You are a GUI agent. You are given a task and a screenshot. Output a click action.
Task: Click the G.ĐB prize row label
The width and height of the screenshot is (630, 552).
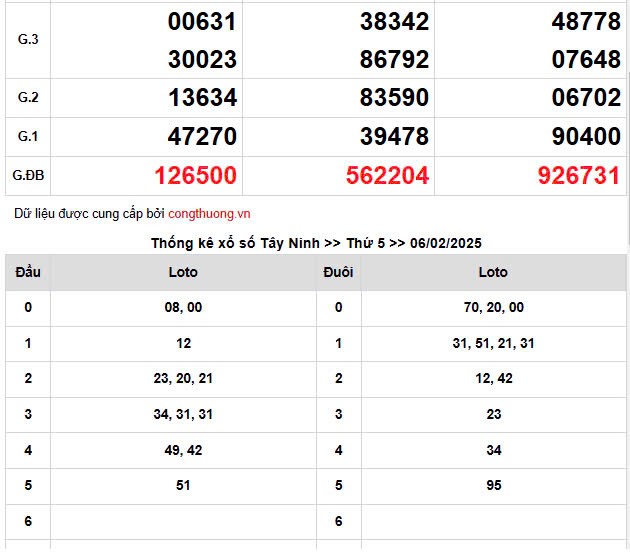point(28,176)
